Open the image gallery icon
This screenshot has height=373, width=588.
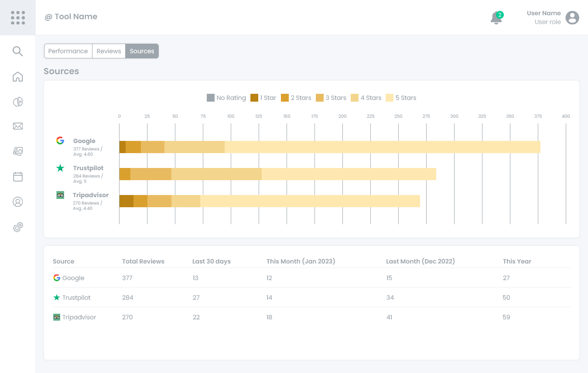pyautogui.click(x=17, y=151)
